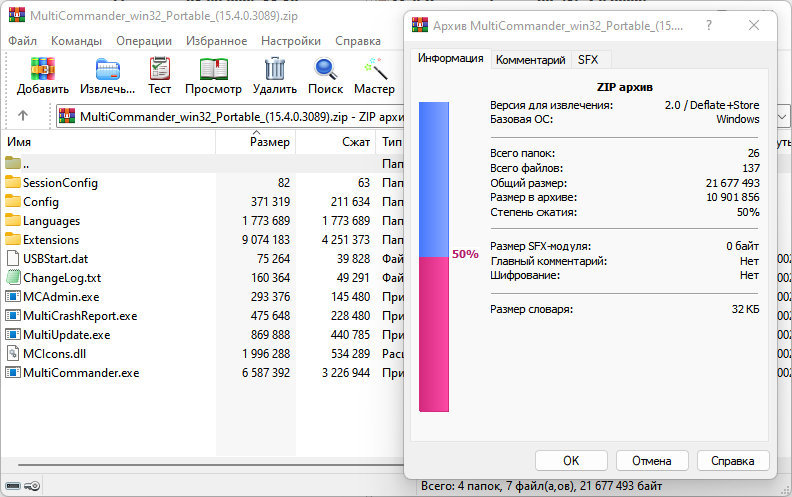Click the MultiCommander.exe application icon
This screenshot has height=497, width=792.
coord(13,372)
